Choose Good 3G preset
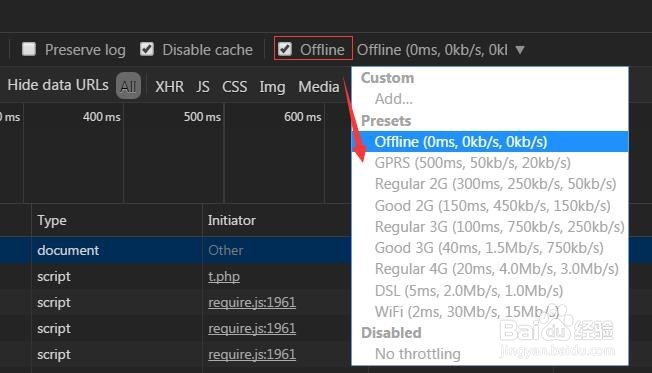The height and width of the screenshot is (373, 652). click(490, 248)
